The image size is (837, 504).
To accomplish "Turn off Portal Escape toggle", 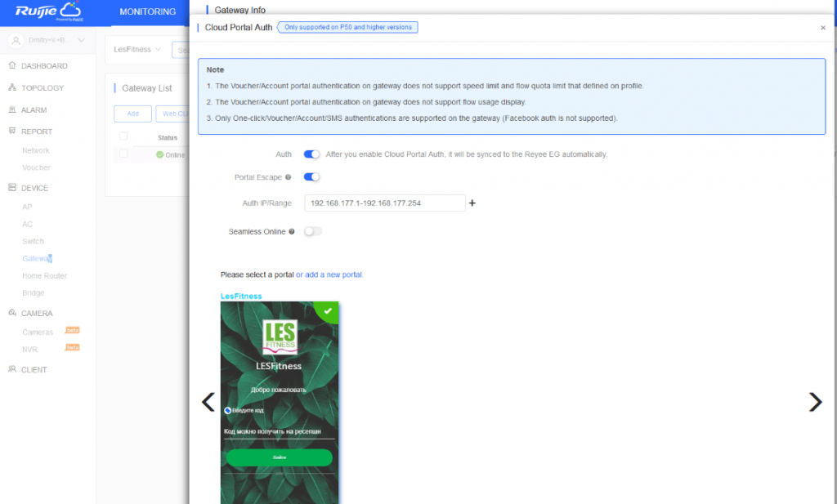I will [x=311, y=176].
